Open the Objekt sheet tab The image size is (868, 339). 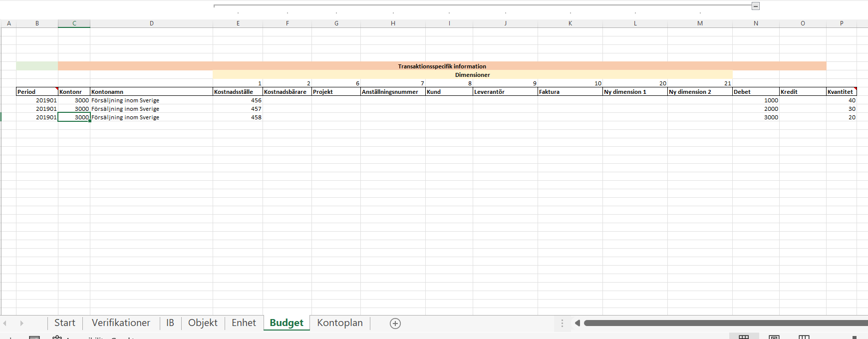point(203,323)
